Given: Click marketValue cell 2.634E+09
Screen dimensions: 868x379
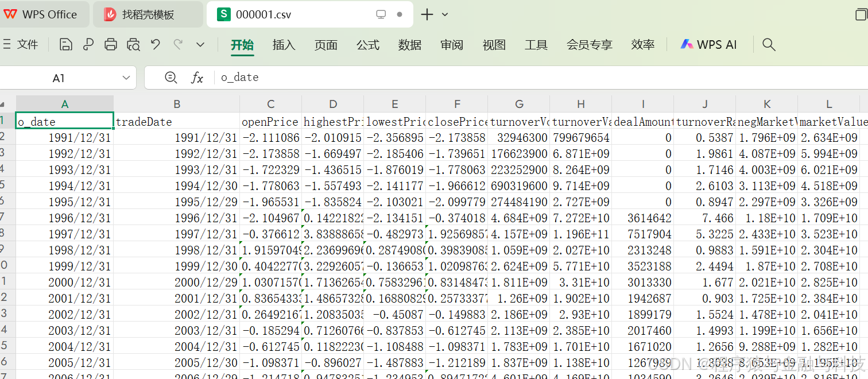Looking at the screenshot, I should [829, 138].
